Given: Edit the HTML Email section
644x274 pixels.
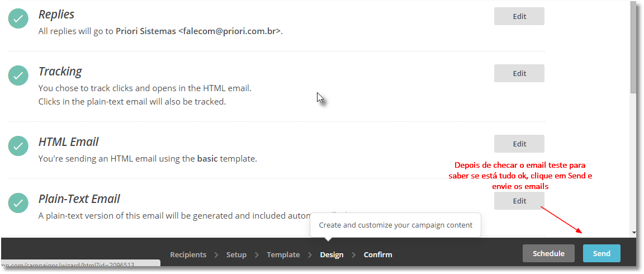Looking at the screenshot, I should pos(519,144).
